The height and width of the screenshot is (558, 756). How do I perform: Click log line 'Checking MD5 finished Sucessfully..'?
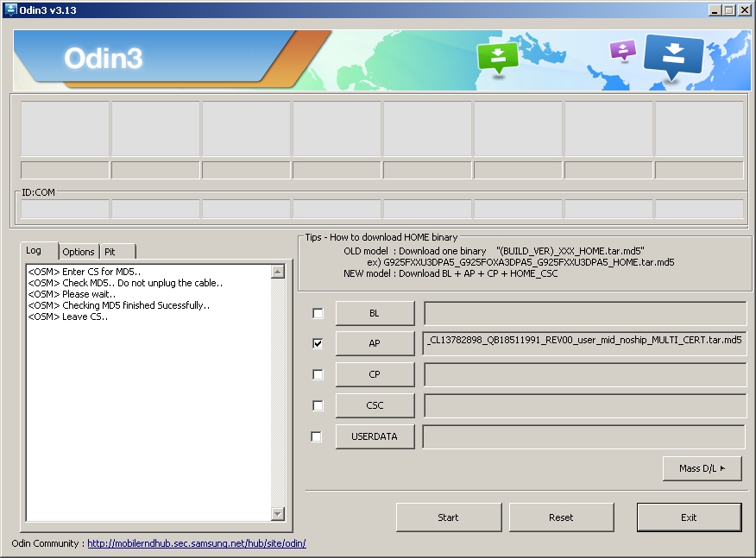[x=119, y=305]
